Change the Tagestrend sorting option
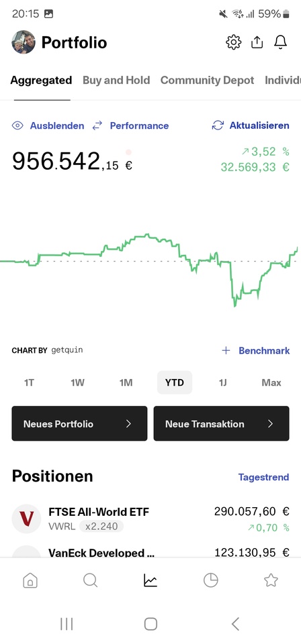Viewport: 301px width, 644px height. tap(263, 477)
